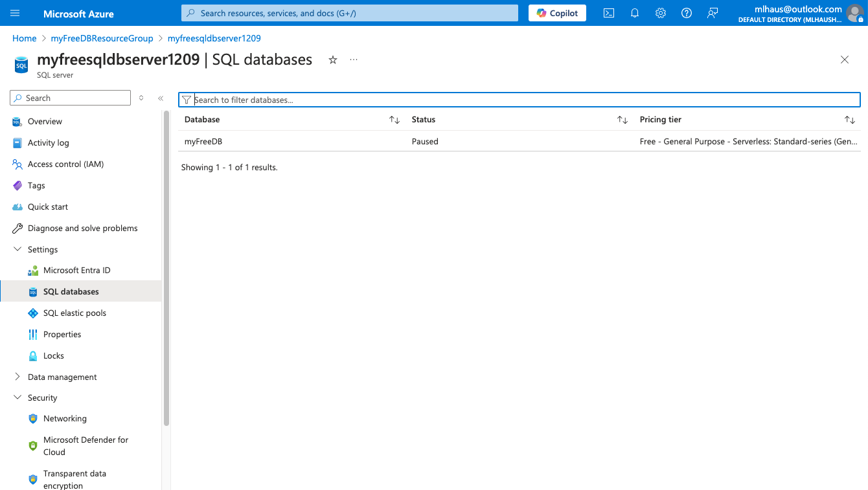Click the global search resources box

(350, 13)
